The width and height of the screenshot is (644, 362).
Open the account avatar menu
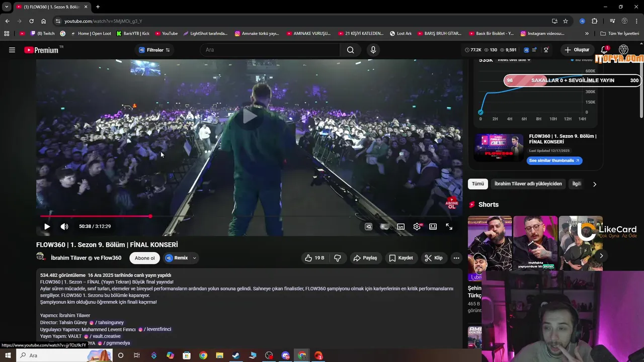point(624,50)
